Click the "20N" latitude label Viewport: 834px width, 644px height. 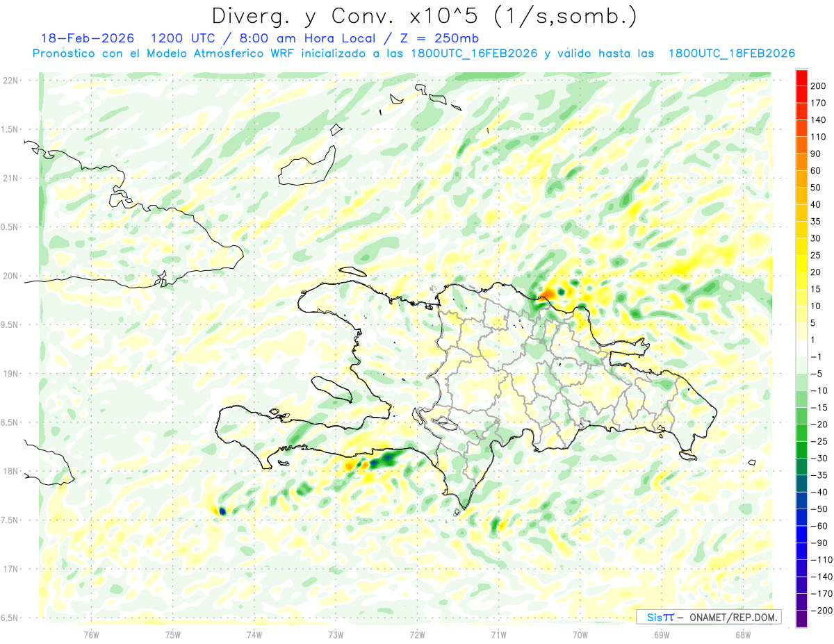coord(10,276)
